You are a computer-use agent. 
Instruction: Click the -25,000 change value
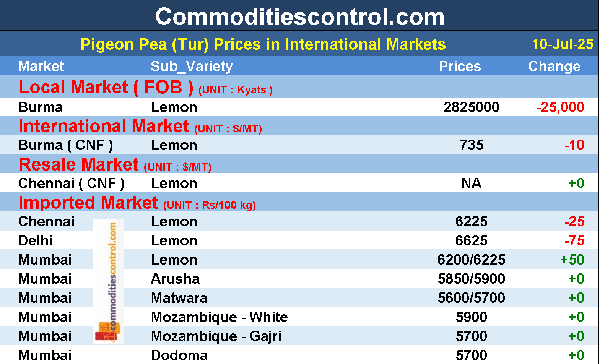click(560, 107)
